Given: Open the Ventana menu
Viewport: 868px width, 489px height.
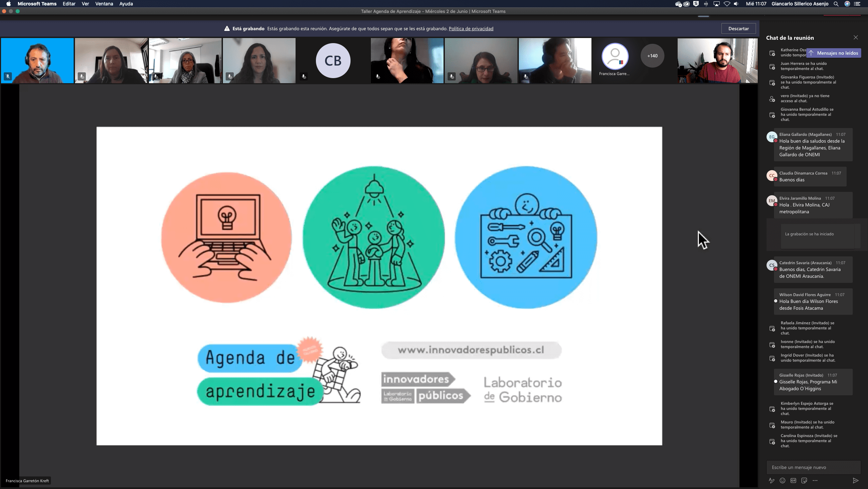Looking at the screenshot, I should click(x=104, y=4).
